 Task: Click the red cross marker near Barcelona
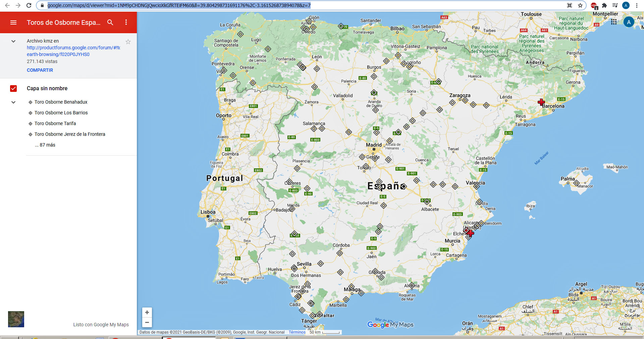(541, 102)
